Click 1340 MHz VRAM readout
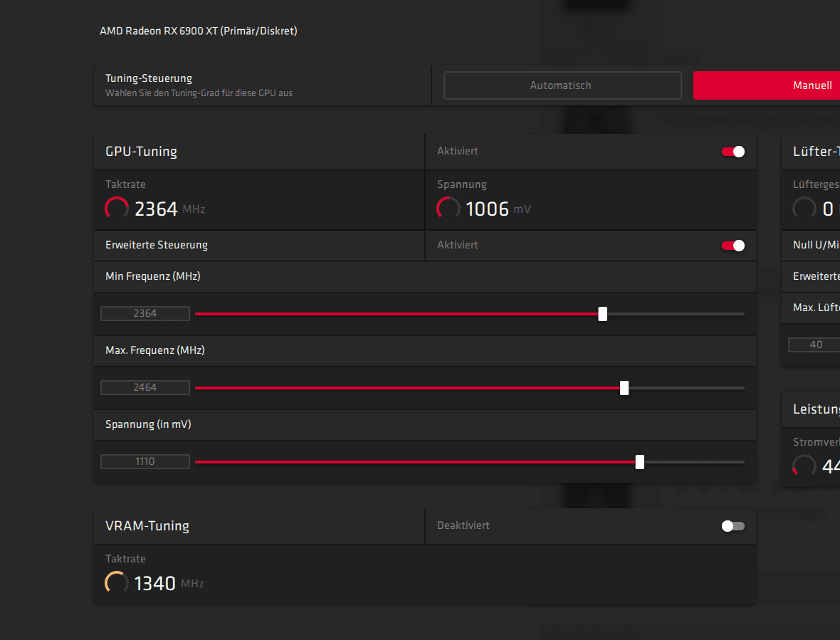The height and width of the screenshot is (640, 840). 169,583
